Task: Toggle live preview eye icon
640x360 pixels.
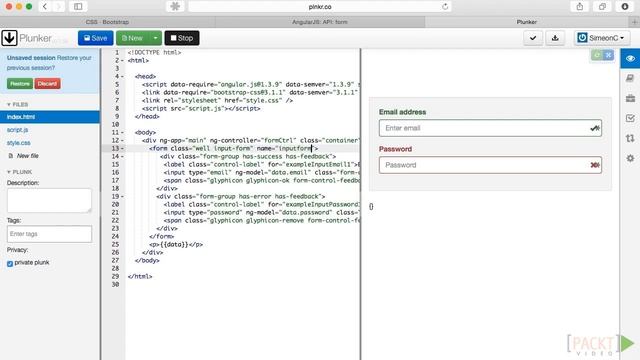Action: (x=630, y=58)
